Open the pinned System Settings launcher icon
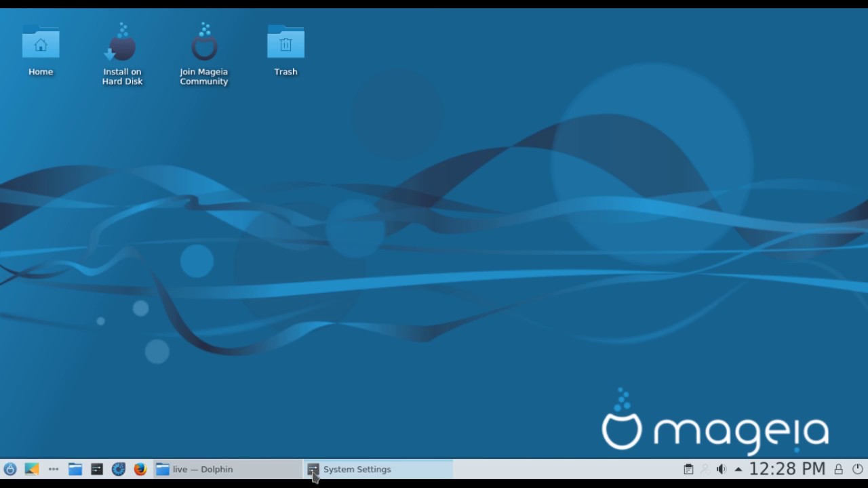The width and height of the screenshot is (868, 488). coord(97,469)
